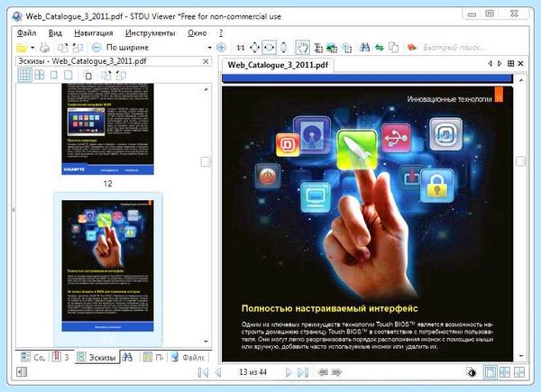
Task: Select large thumbnail size icon
Action: click(x=54, y=75)
